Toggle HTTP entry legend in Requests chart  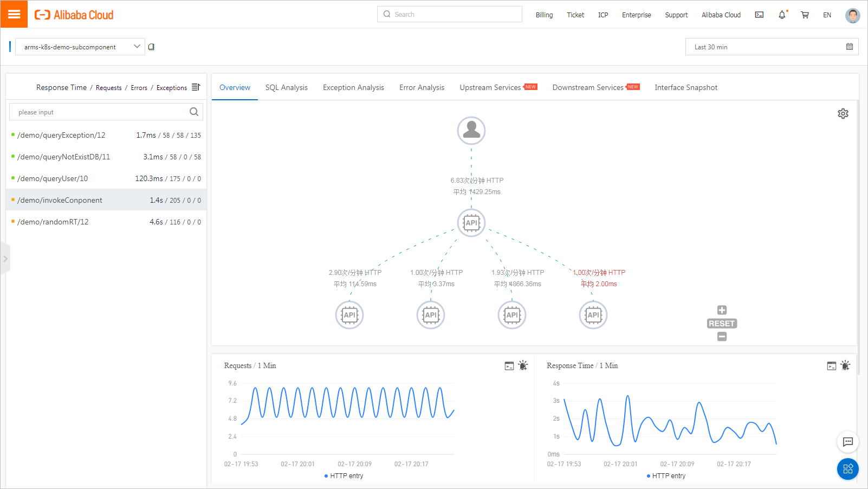coord(344,476)
